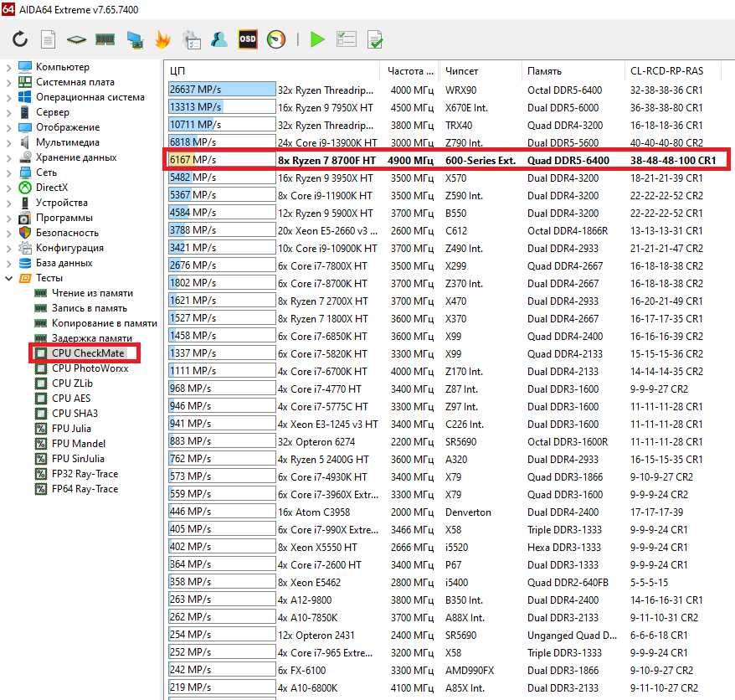Open База данных tree item
Image resolution: width=735 pixels, height=700 pixels.
coord(64,263)
